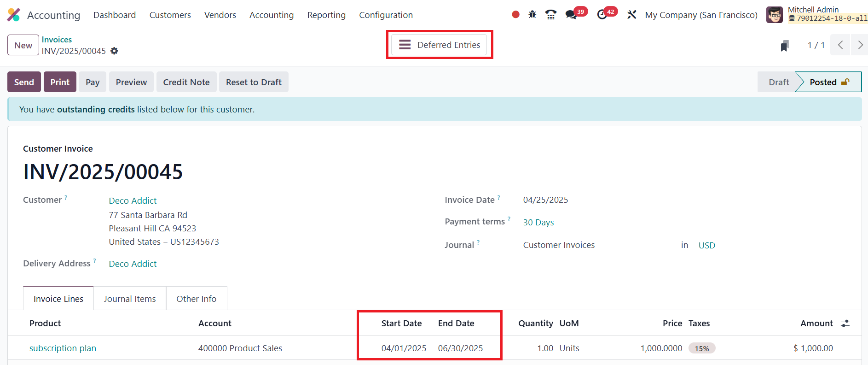Image resolution: width=868 pixels, height=365 pixels.
Task: Click the End Date column header
Action: point(456,323)
